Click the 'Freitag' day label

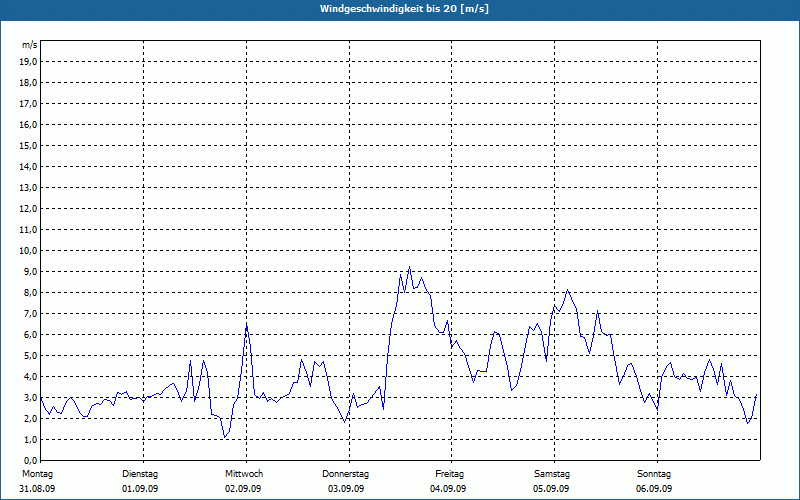point(449,474)
